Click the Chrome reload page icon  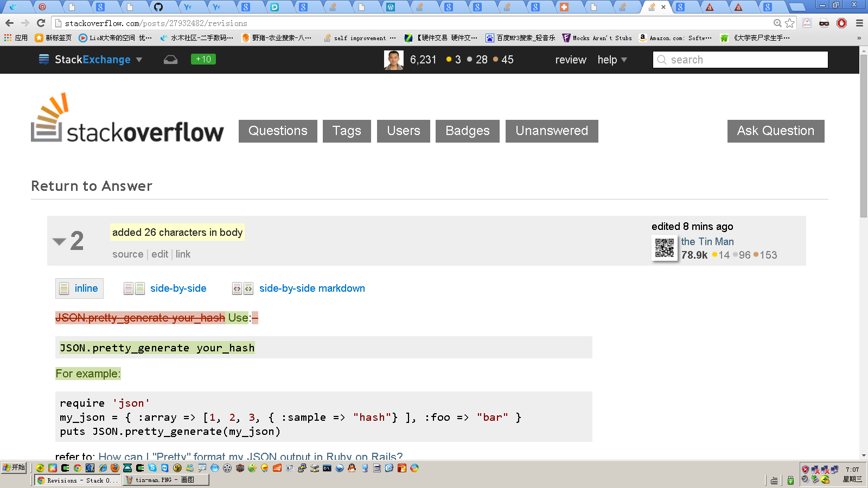click(x=41, y=23)
